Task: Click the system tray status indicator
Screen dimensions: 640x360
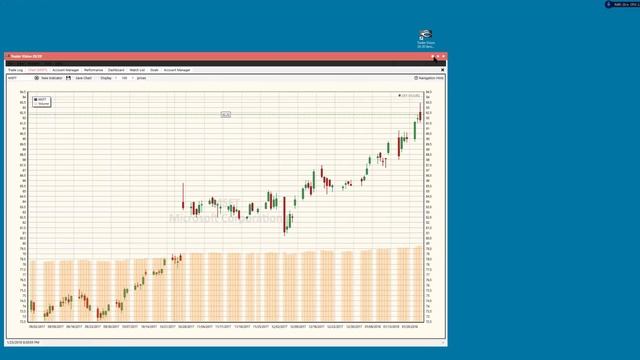Action: click(622, 4)
